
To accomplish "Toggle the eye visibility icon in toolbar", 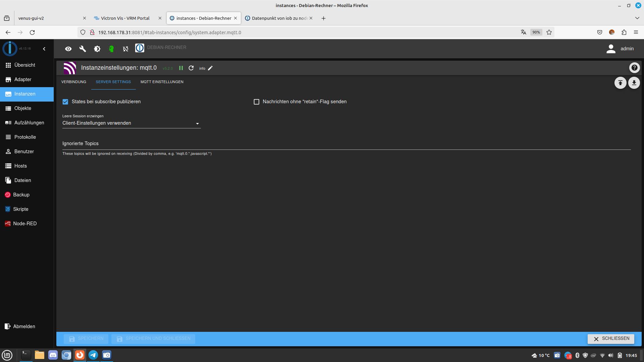I will point(68,49).
